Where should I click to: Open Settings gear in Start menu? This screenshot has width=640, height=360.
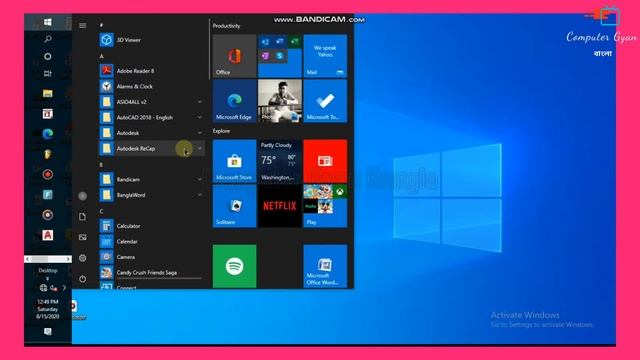coord(82,258)
